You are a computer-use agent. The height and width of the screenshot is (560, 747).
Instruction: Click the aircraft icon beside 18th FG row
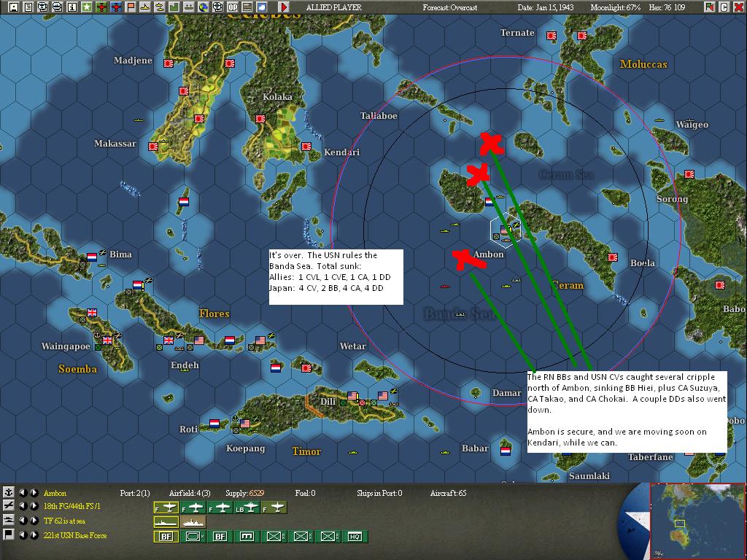[8, 506]
